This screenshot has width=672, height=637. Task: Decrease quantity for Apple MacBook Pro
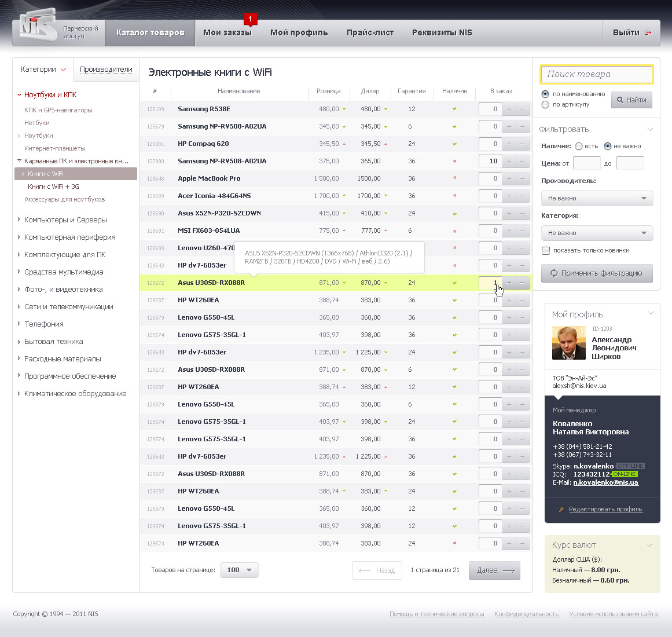(523, 178)
